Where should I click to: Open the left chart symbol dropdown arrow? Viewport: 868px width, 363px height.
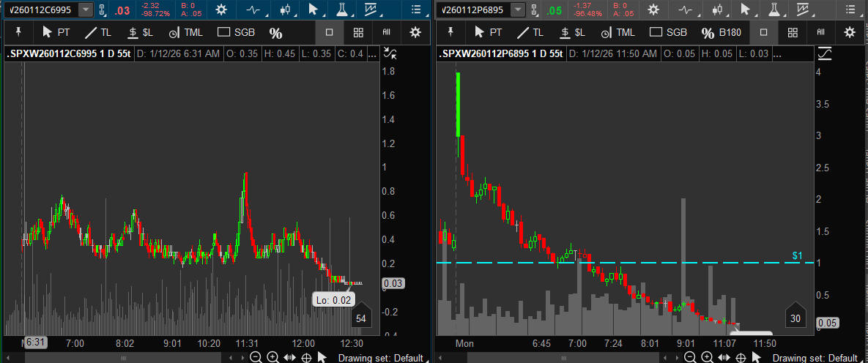tap(86, 10)
